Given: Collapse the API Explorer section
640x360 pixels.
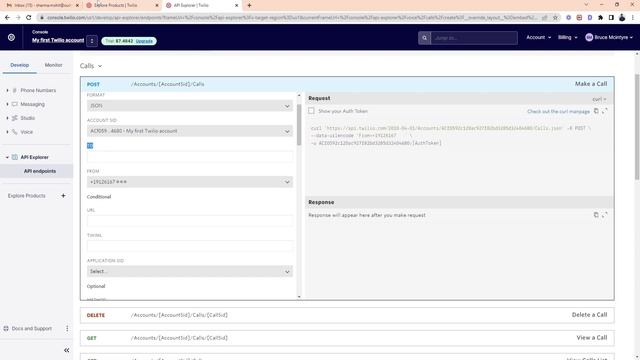Looking at the screenshot, I should tap(7, 157).
